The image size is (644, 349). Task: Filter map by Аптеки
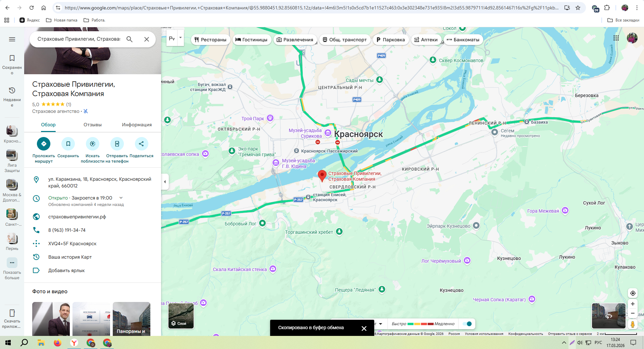click(x=426, y=40)
